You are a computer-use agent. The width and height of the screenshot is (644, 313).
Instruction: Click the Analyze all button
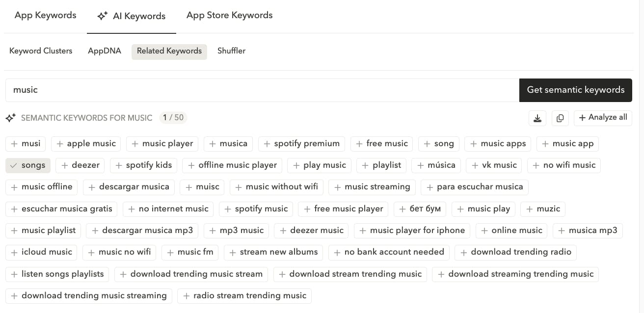603,118
